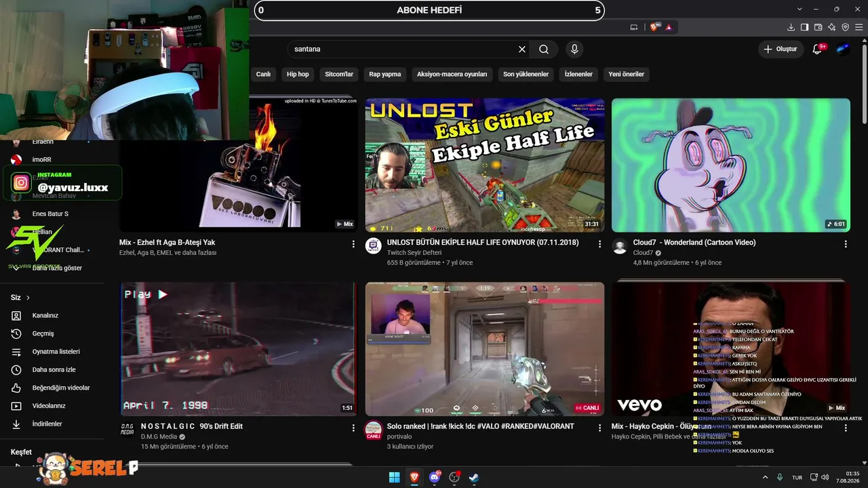Viewport: 868px width, 488px height.
Task: Open Daha sonra izle list
Action: pyautogui.click(x=52, y=369)
